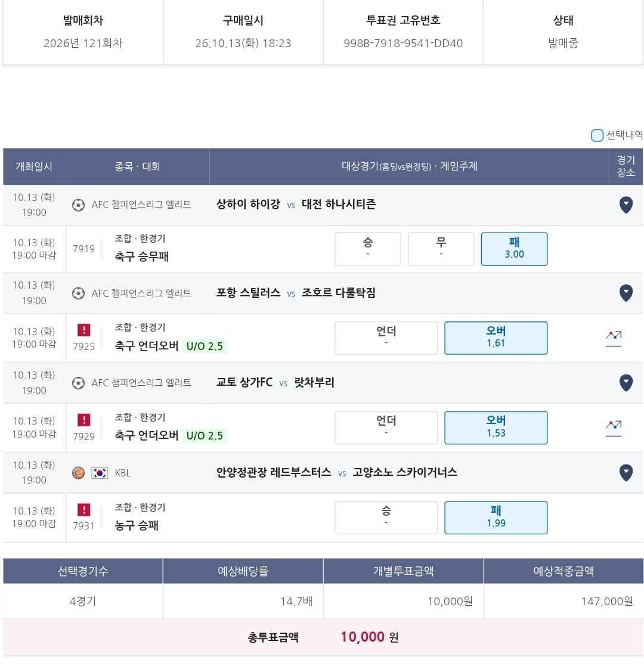Click the 개최일시 column header

34,167
